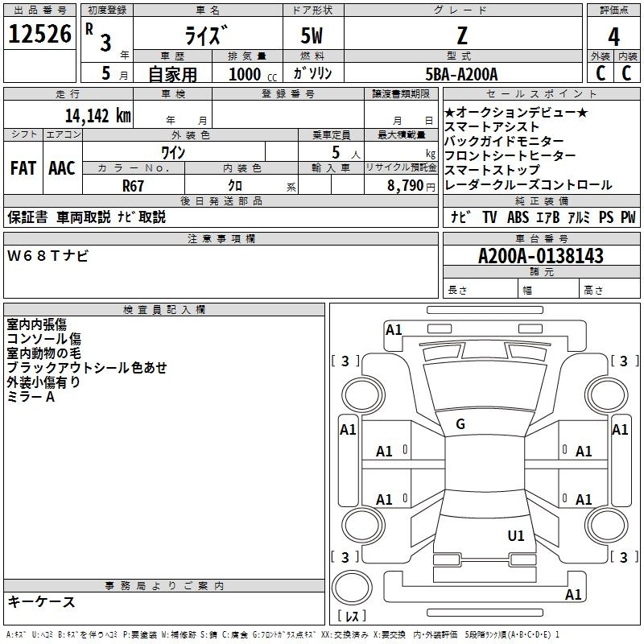This screenshot has height=644, width=644.
Task: Select the セールスポイント section header
Action: [x=541, y=94]
